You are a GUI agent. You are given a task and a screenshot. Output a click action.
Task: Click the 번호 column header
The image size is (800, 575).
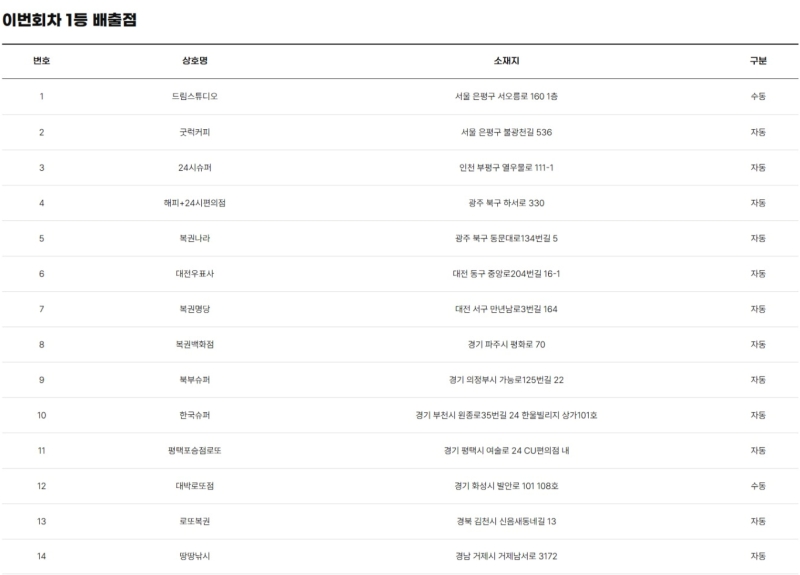pos(41,61)
